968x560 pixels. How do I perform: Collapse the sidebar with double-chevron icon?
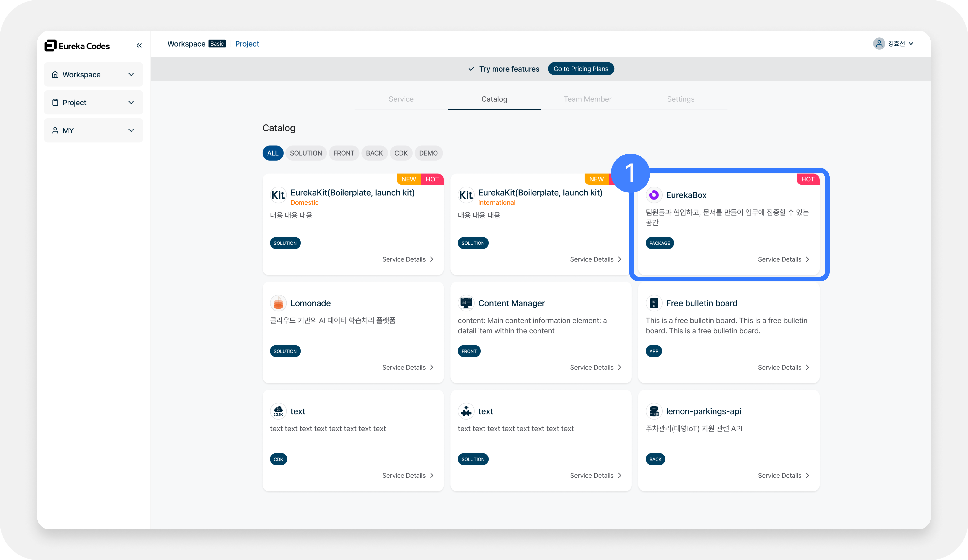pos(139,46)
